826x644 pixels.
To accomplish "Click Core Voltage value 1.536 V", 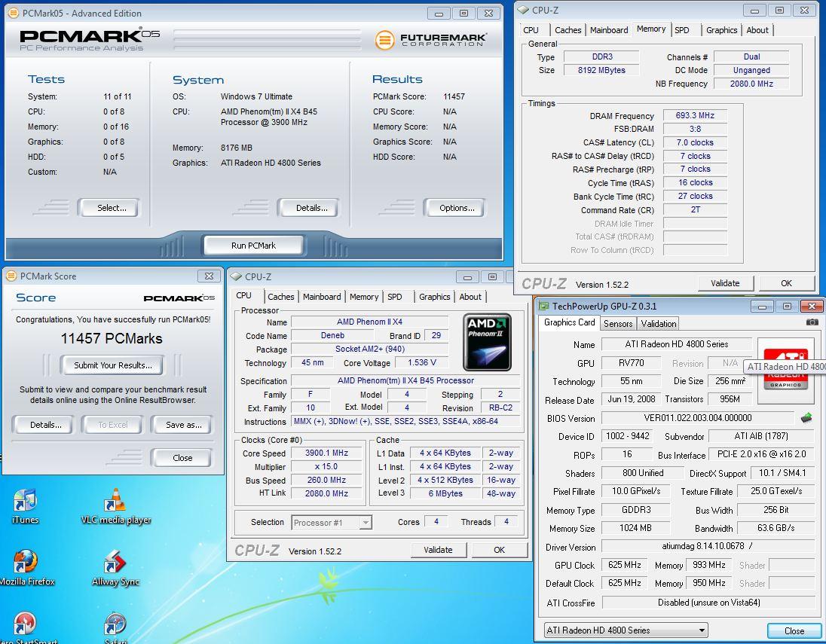I will (x=422, y=363).
